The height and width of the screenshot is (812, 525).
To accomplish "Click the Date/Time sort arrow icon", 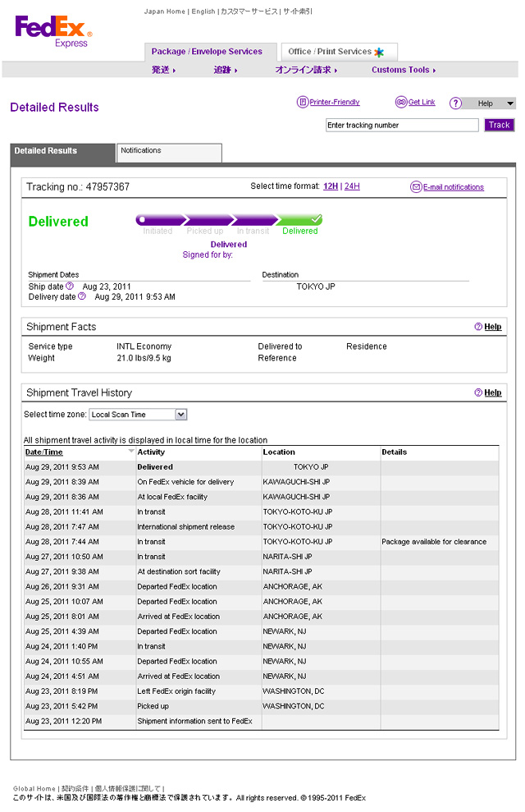I will pos(131,452).
